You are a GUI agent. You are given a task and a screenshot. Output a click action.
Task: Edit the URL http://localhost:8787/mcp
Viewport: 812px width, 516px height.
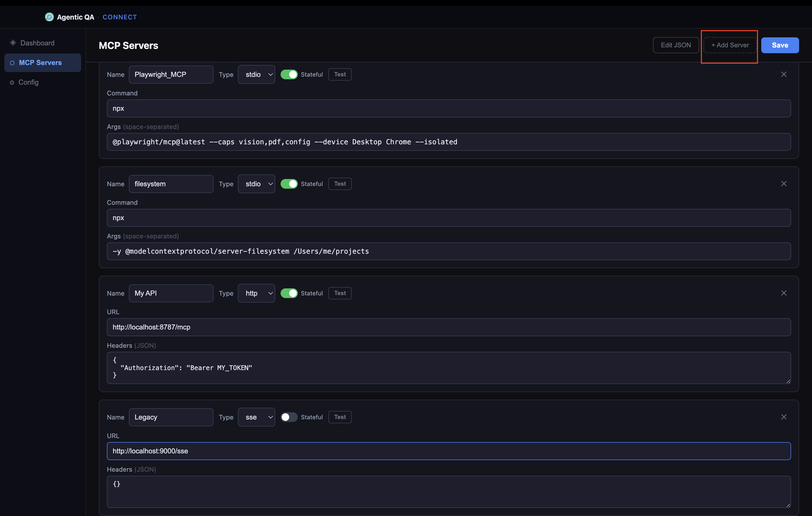tap(448, 327)
